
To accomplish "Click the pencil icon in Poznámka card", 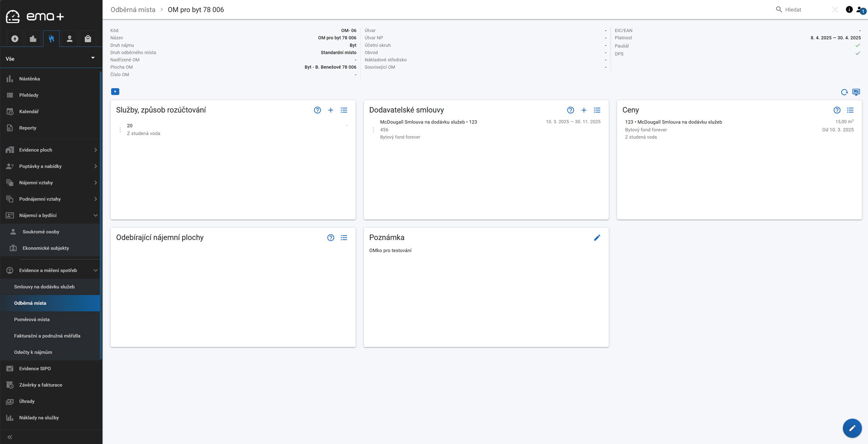I will (x=597, y=238).
